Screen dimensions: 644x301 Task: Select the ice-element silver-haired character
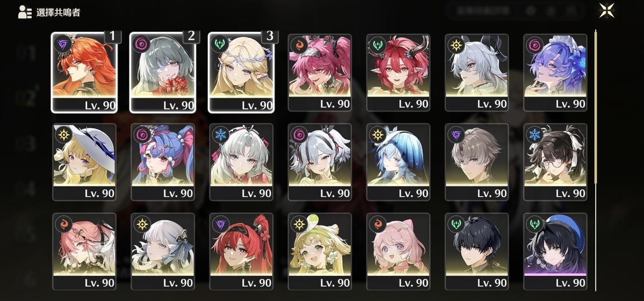(241, 162)
